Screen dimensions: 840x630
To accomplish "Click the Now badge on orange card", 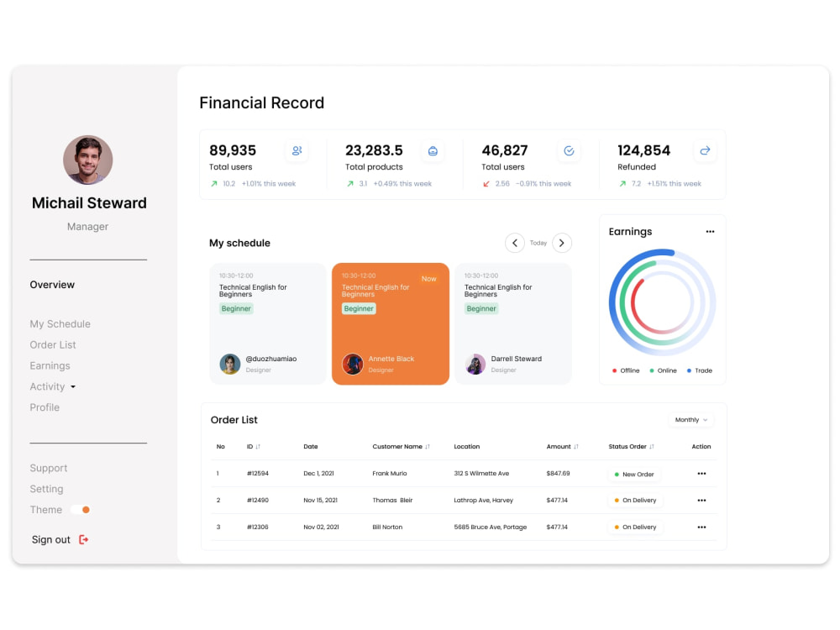I will pyautogui.click(x=428, y=279).
